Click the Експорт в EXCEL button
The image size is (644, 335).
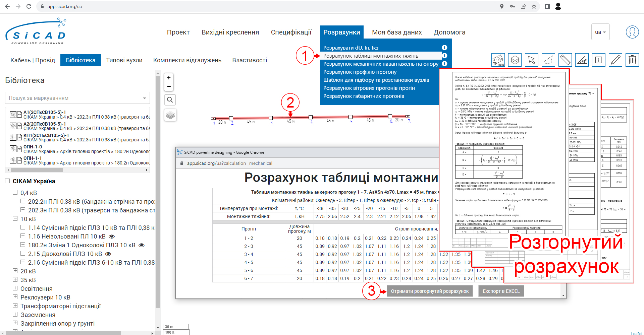pos(501,291)
